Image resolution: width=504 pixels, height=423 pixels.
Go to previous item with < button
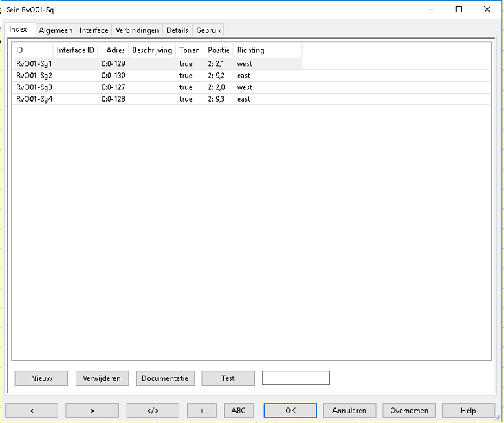click(x=33, y=411)
